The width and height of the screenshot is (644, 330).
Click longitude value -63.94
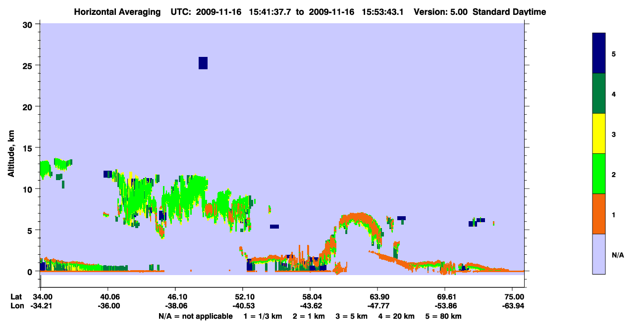[513, 306]
